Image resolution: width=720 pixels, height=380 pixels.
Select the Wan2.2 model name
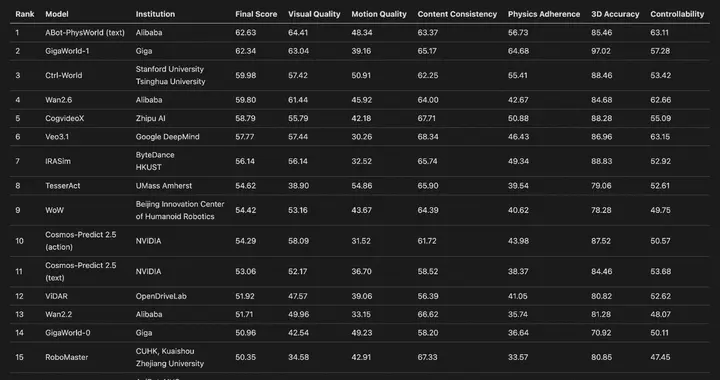click(x=58, y=314)
